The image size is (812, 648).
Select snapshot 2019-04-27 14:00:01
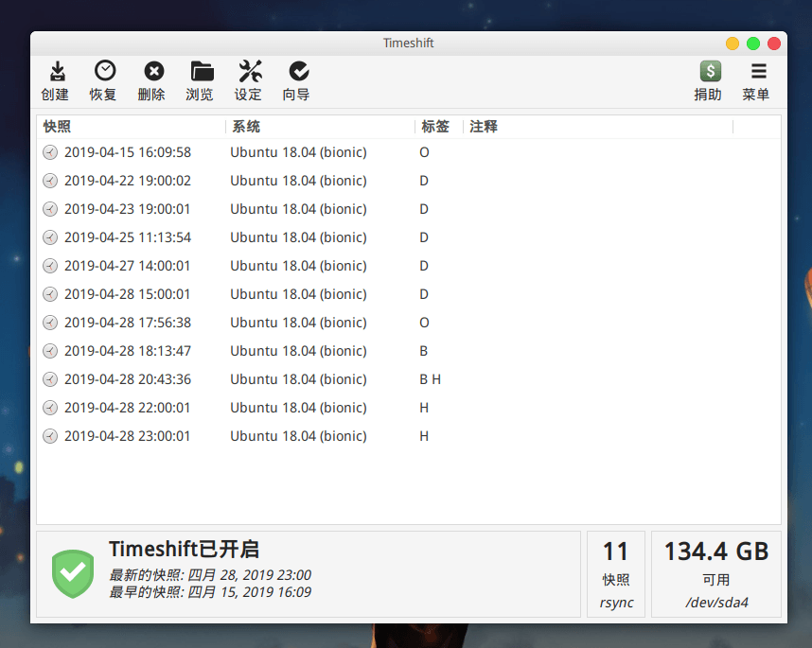tap(409, 266)
